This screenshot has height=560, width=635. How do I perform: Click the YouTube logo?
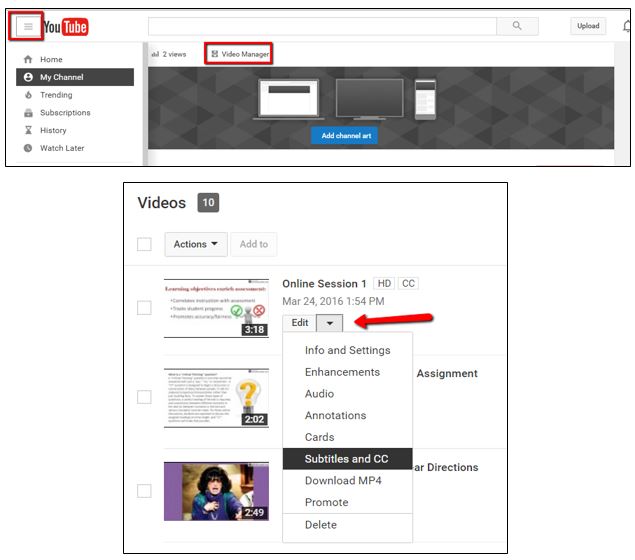66,27
